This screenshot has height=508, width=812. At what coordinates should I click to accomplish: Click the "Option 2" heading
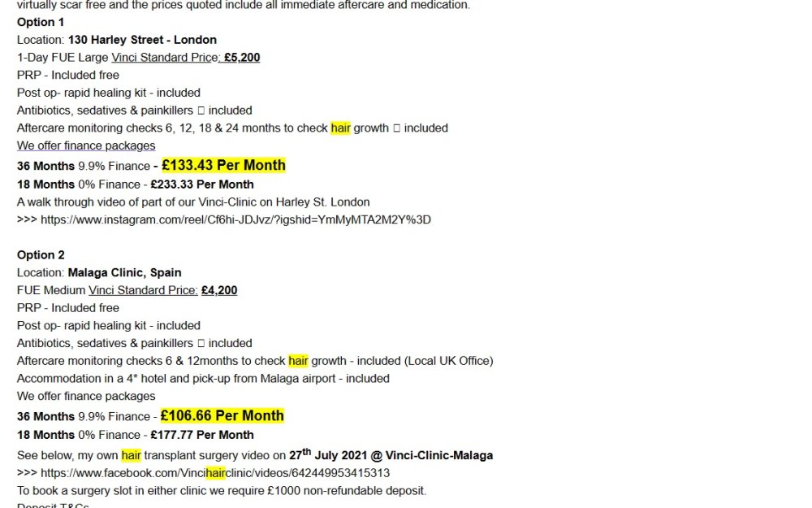41,254
